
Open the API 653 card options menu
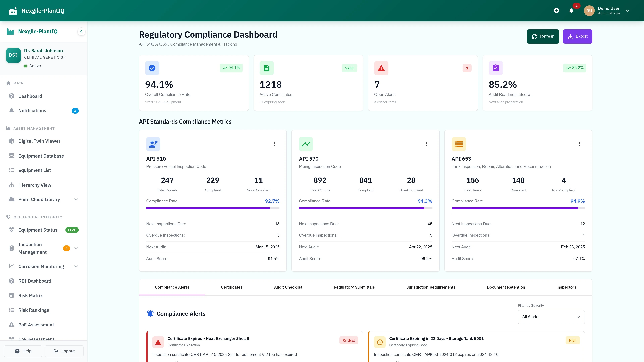tap(579, 144)
